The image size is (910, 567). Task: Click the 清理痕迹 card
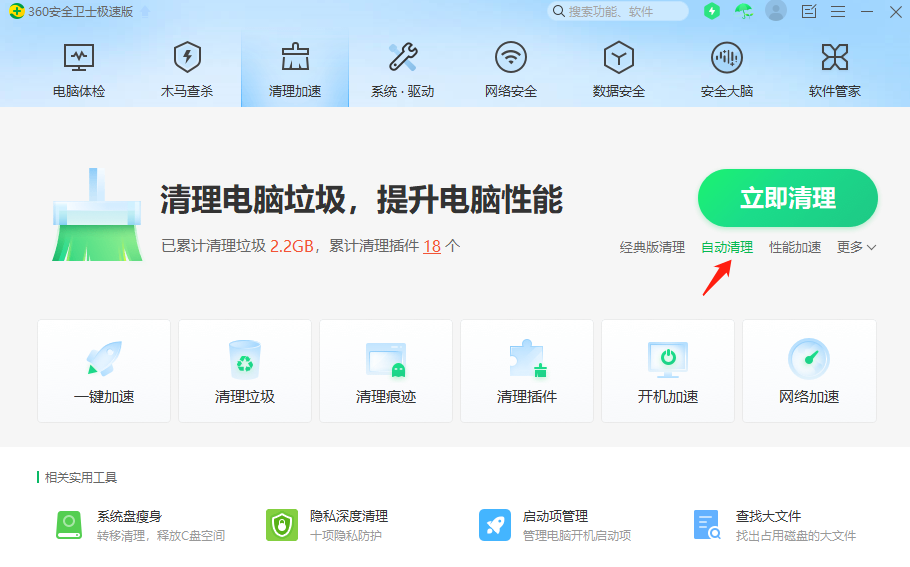pyautogui.click(x=386, y=371)
